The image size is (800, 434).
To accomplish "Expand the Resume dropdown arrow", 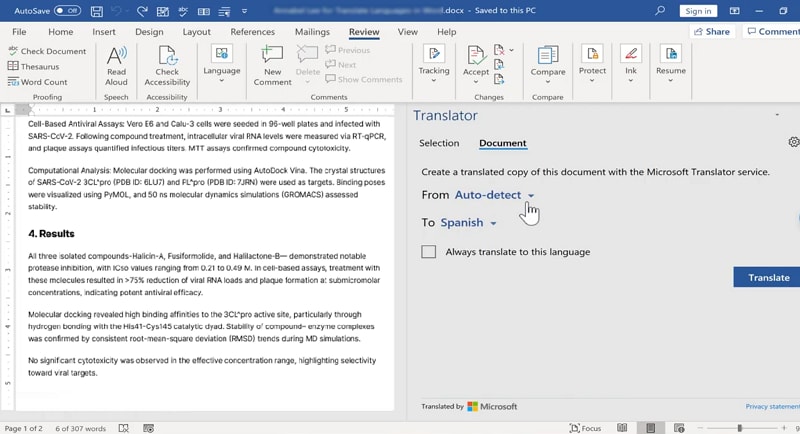I will 670,81.
